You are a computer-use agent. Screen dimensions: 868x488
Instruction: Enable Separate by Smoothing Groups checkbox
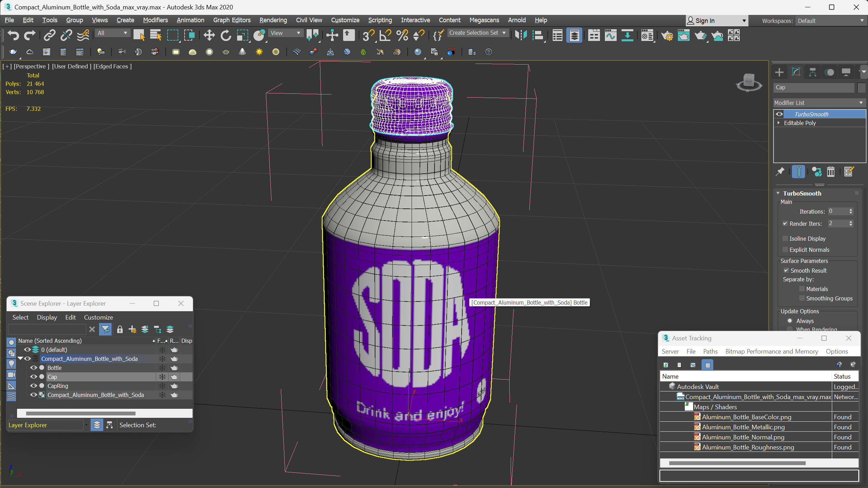tap(802, 298)
